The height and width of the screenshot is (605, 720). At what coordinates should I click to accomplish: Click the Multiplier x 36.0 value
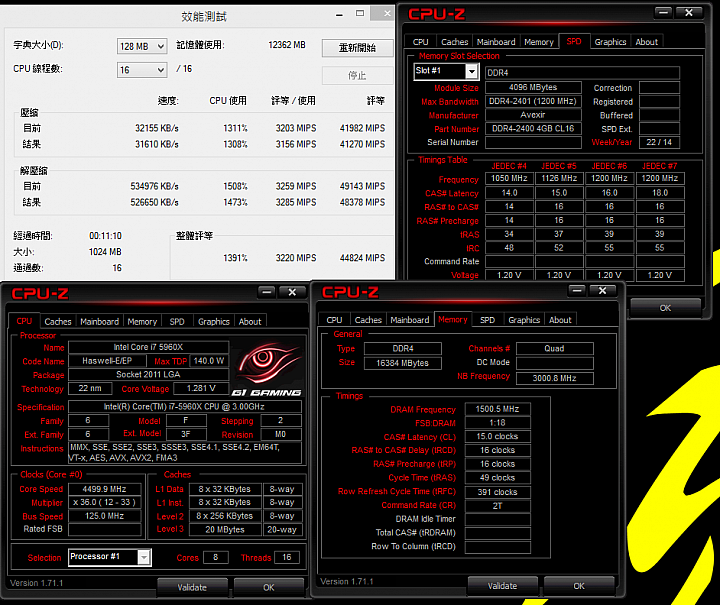105,502
